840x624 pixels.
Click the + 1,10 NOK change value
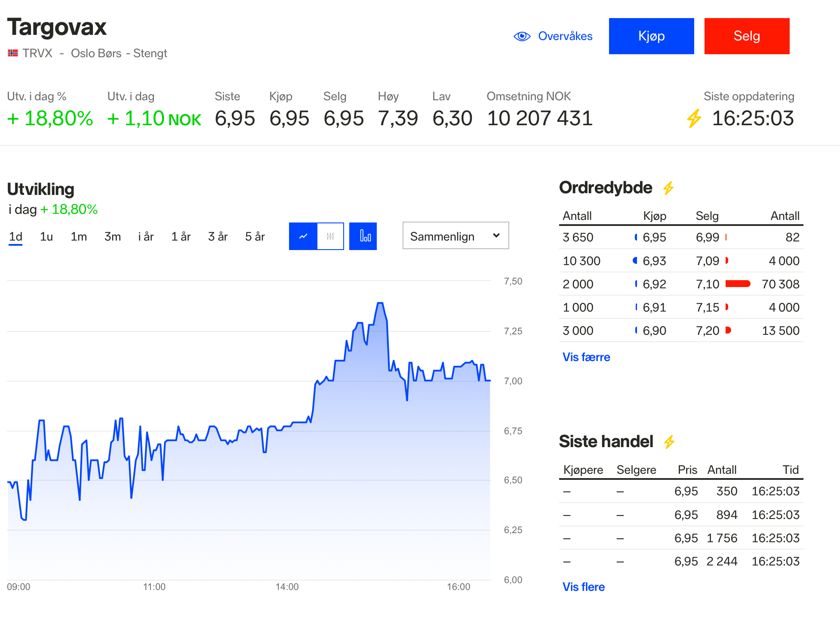pyautogui.click(x=154, y=118)
